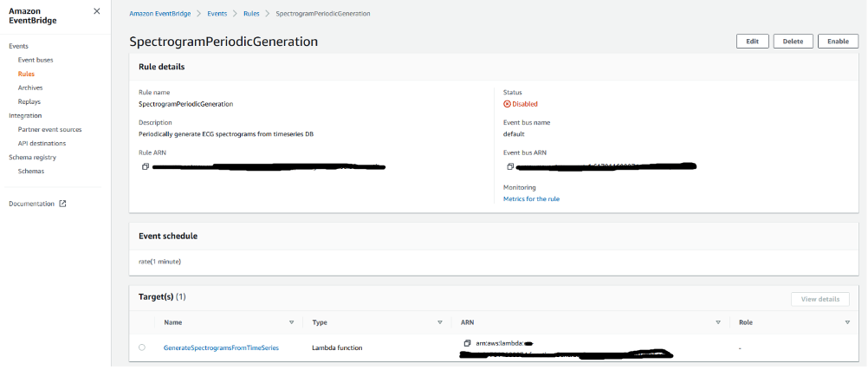
Task: Click the Rule name value text
Action: [185, 104]
